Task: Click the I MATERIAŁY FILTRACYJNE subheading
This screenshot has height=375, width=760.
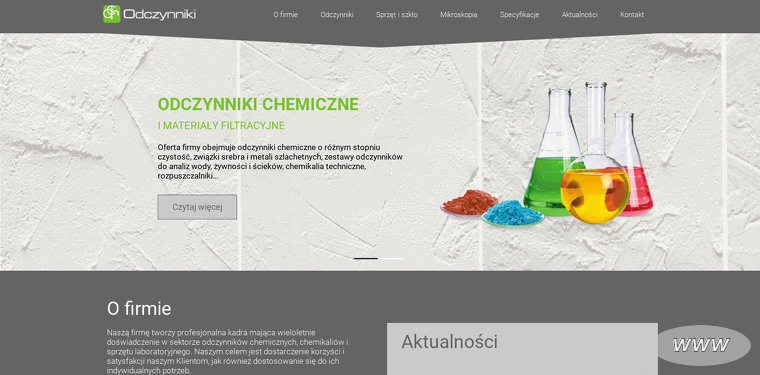Action: pyautogui.click(x=221, y=126)
